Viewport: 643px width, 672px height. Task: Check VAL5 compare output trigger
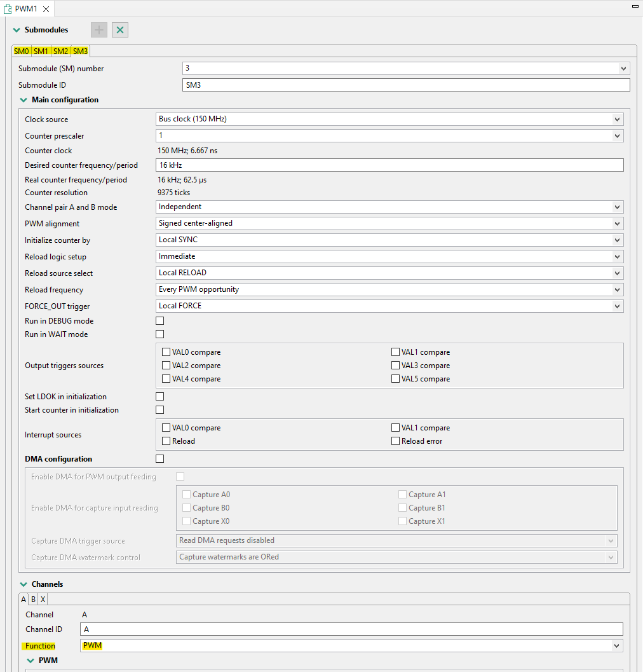coord(395,379)
